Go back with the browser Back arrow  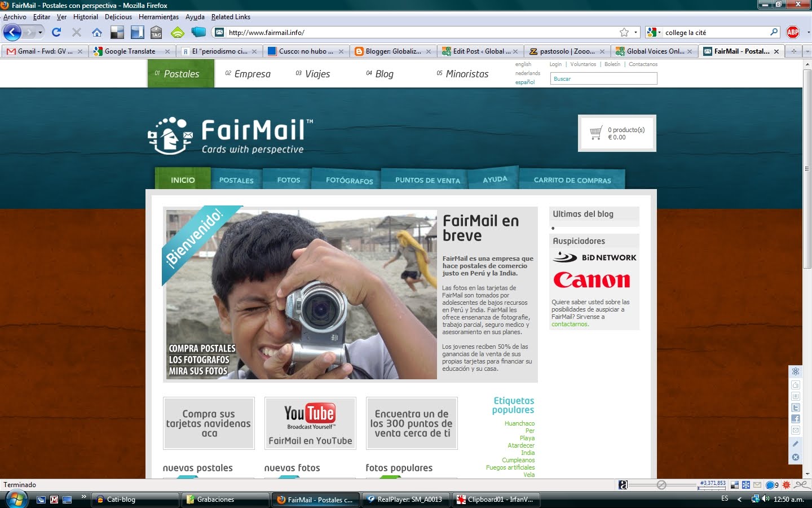[x=12, y=32]
